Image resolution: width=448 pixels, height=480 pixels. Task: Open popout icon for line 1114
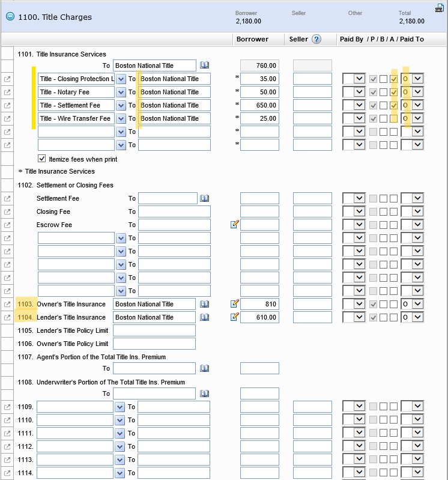point(7,473)
